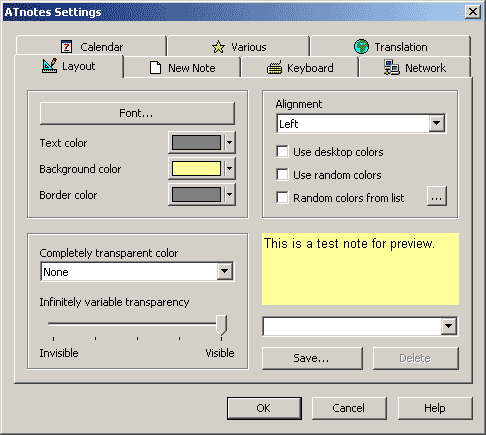Click the transparency slider thumb

coord(221,325)
